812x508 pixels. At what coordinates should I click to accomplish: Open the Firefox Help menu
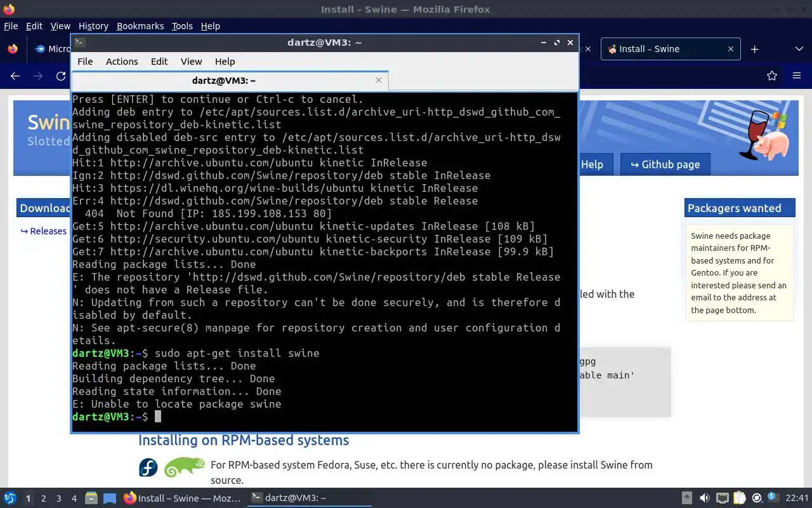pos(210,26)
